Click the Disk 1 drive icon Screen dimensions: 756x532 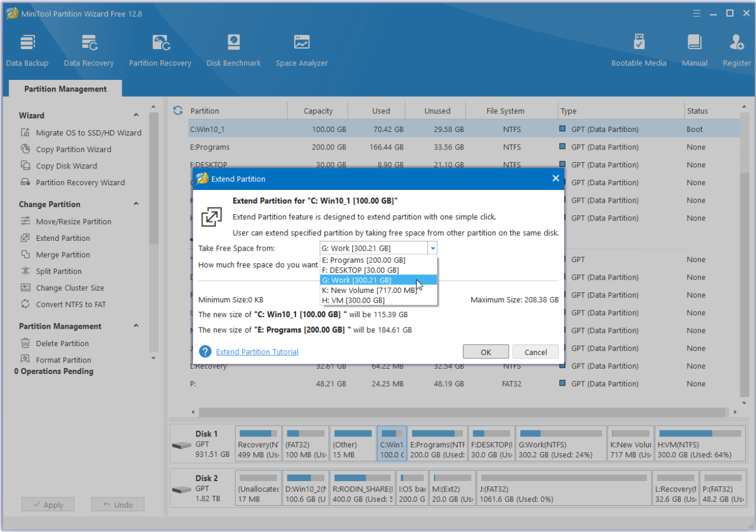pyautogui.click(x=182, y=445)
